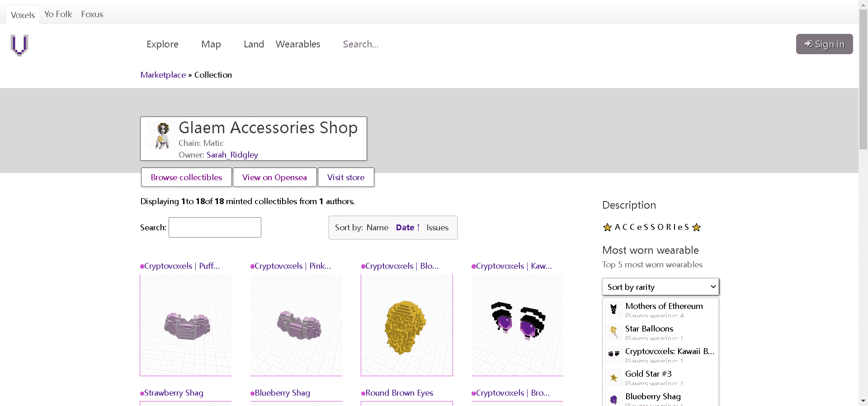Open the kawaii purple eyes thumbnail
The width and height of the screenshot is (868, 406).
518,325
